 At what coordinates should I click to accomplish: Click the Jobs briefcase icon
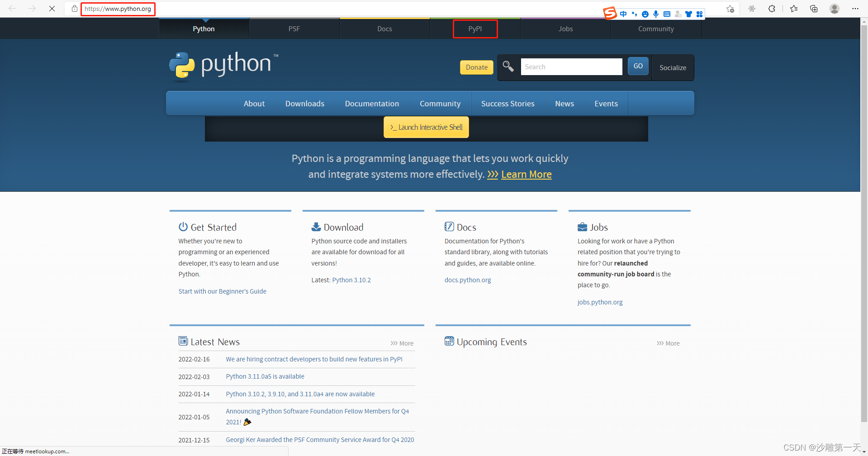click(x=582, y=227)
